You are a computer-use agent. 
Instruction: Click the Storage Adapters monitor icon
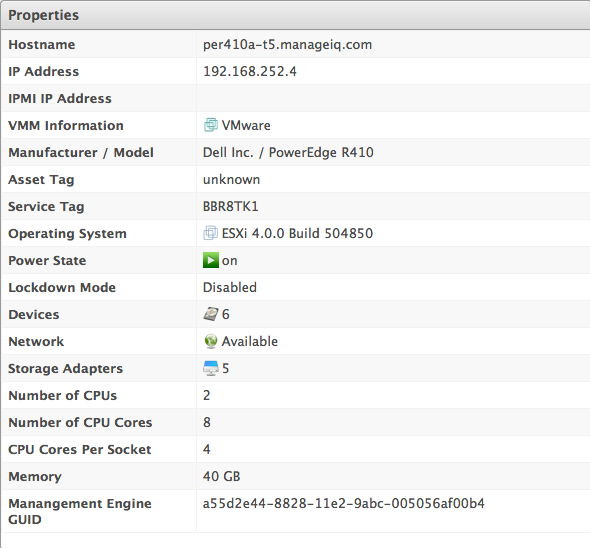point(211,368)
